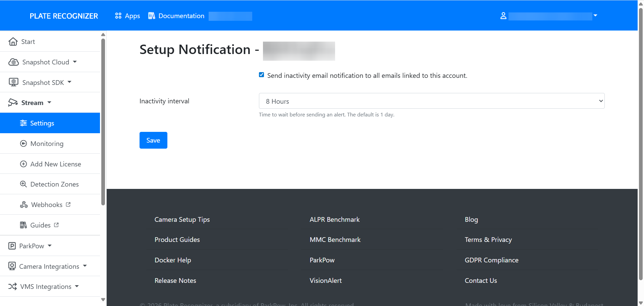Open the MMC Benchmark footer link
Viewport: 644px width, 306px height.
click(x=335, y=240)
